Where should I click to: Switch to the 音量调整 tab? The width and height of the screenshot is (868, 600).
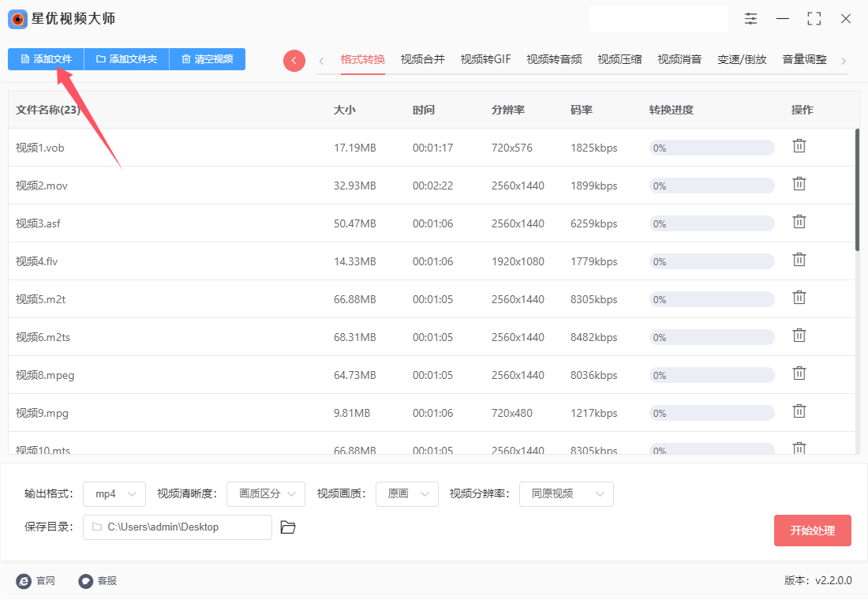point(804,59)
